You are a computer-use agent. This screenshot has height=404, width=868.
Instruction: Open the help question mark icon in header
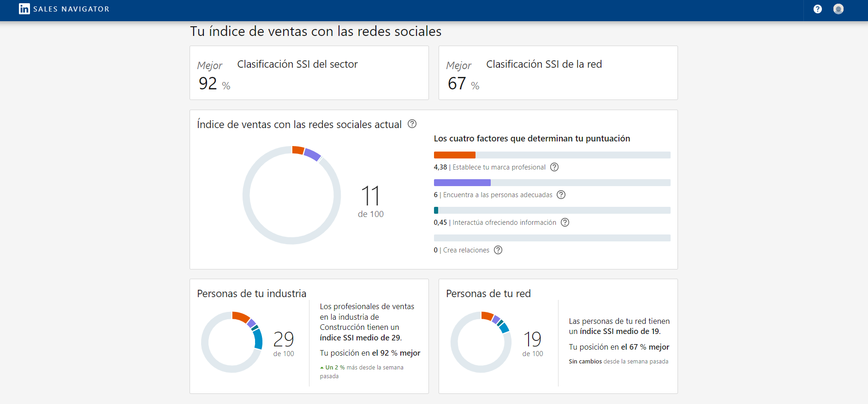[818, 9]
